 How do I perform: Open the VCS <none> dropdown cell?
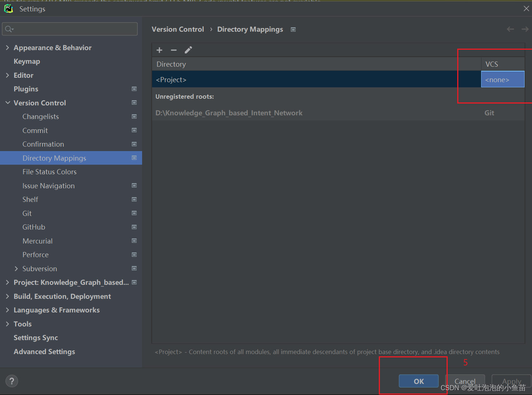503,79
